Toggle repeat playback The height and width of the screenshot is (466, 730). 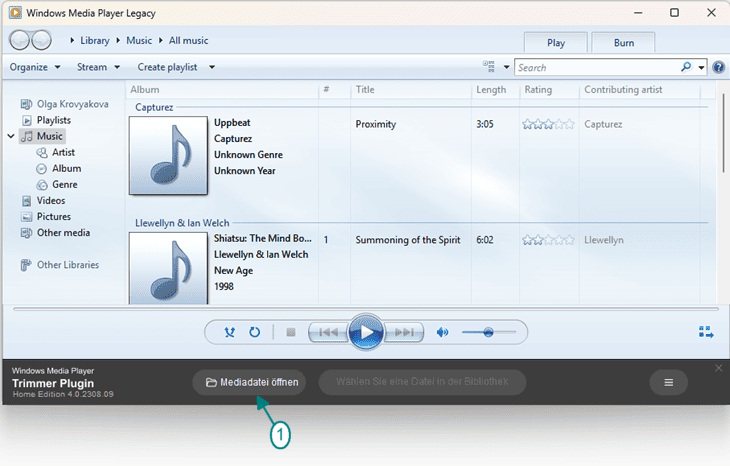[x=255, y=332]
